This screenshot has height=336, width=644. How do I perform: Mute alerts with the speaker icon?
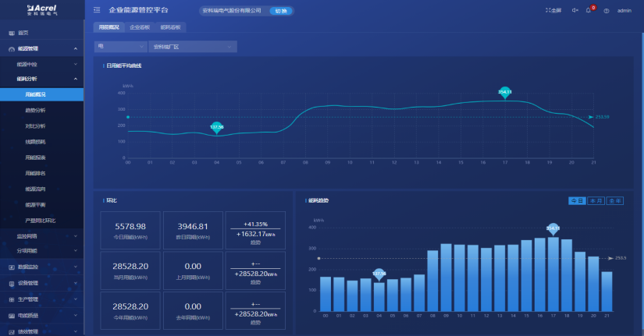pos(575,10)
